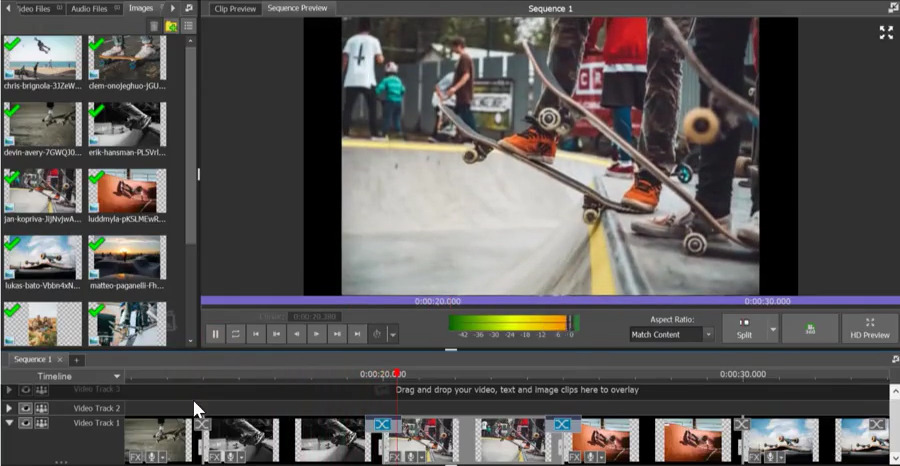Jump to end of sequence
Image resolution: width=900 pixels, height=466 pixels.
pos(357,334)
